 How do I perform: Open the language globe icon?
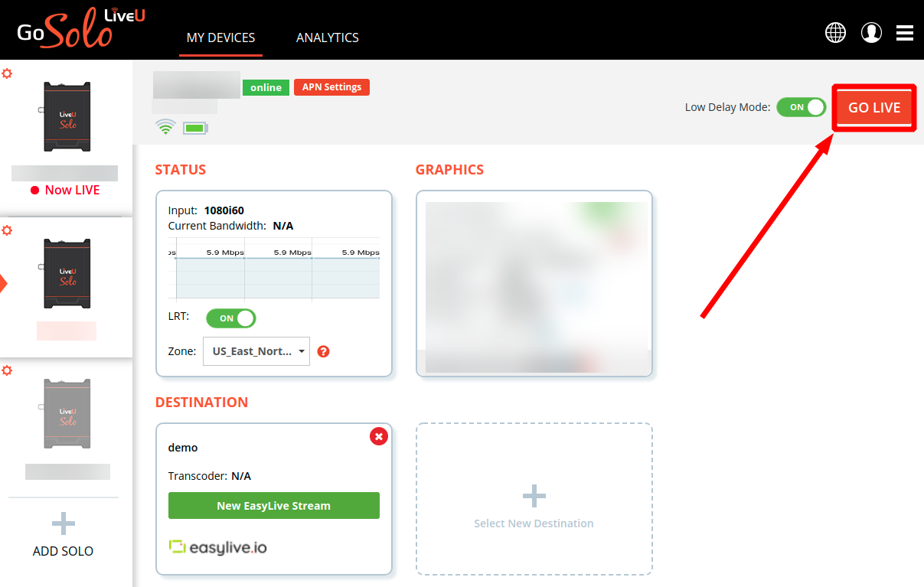click(x=835, y=32)
